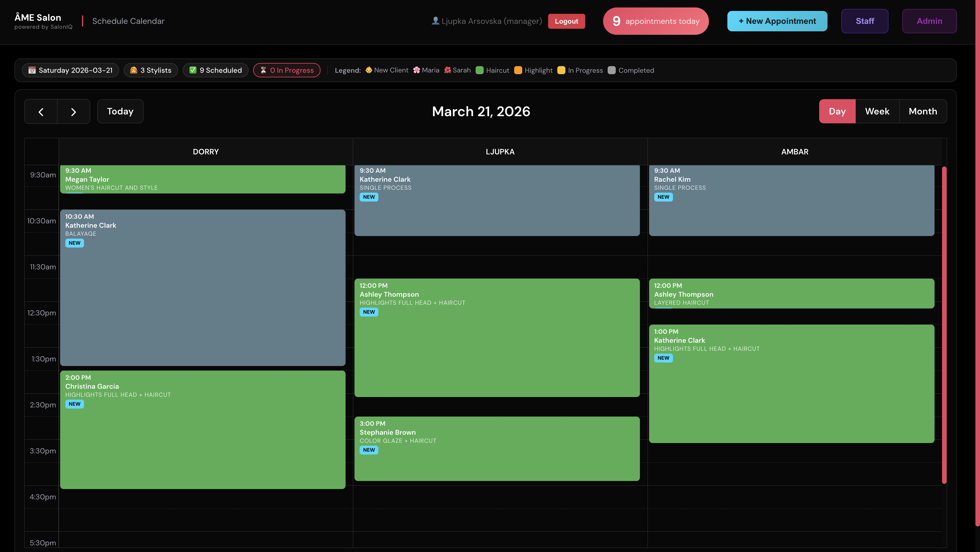
Task: Jump to Today
Action: point(120,111)
